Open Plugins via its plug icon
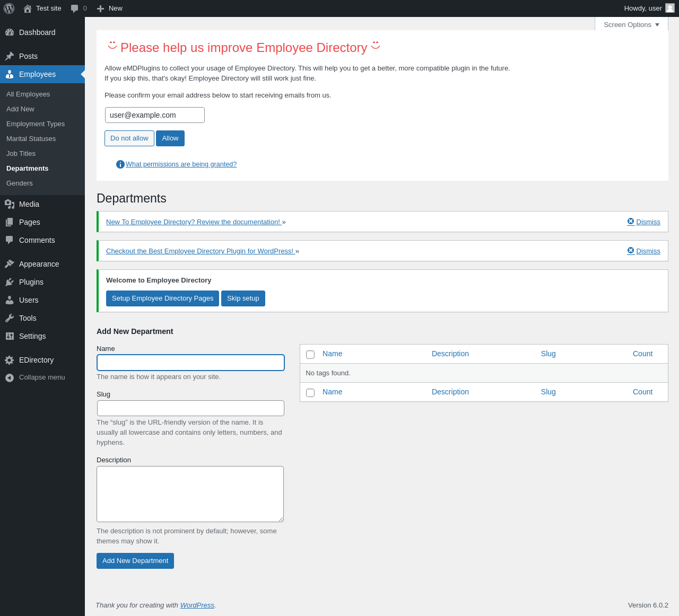Viewport: 679px width, 616px height. [x=10, y=282]
